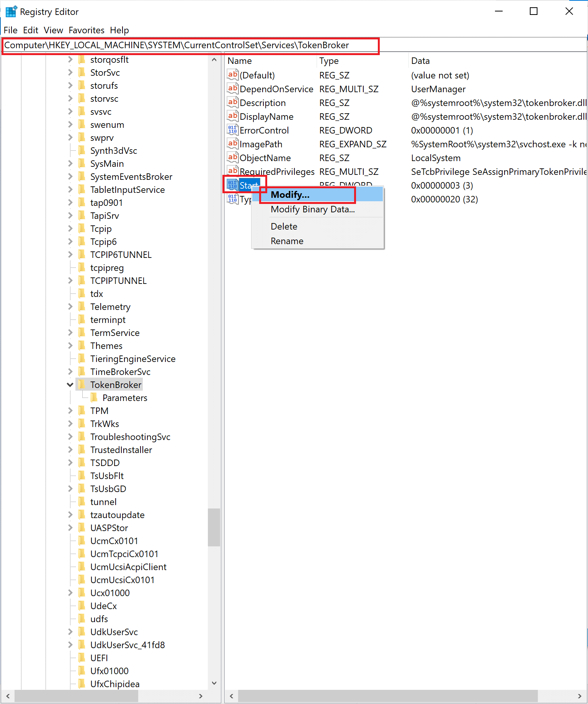588x704 pixels.
Task: Expand the TCPIP6TUNNEL key
Action: (x=70, y=254)
